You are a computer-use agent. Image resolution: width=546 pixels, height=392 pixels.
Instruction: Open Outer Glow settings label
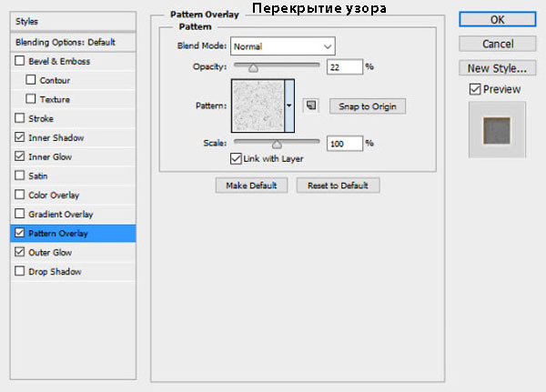click(50, 253)
